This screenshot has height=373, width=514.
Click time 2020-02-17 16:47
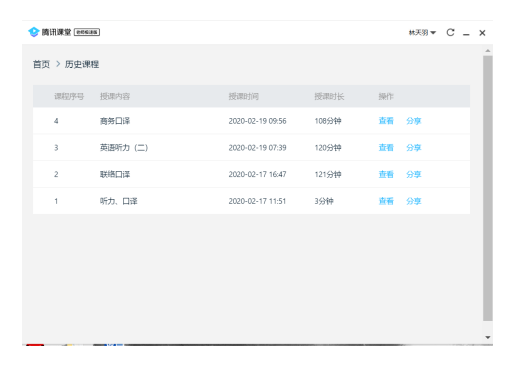tap(257, 174)
